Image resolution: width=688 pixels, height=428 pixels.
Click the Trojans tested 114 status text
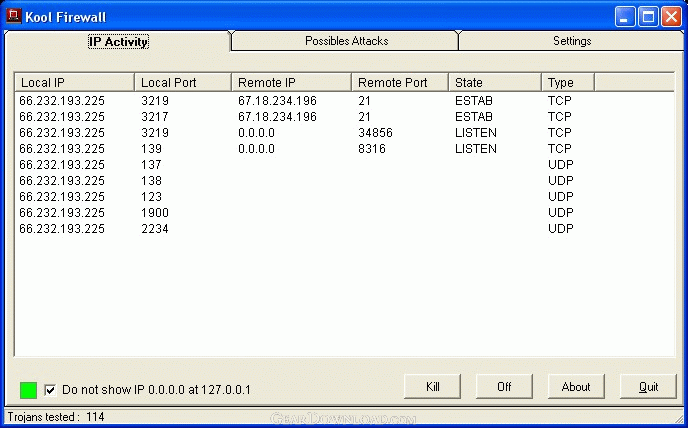click(56, 417)
